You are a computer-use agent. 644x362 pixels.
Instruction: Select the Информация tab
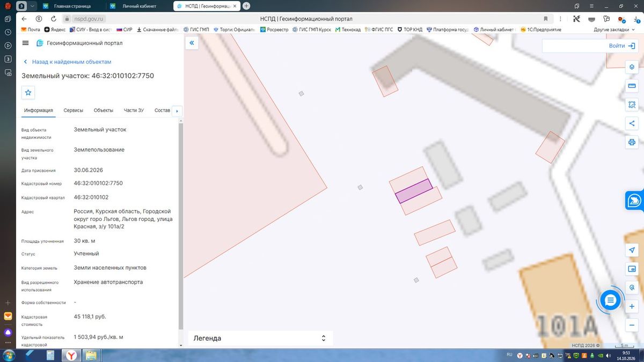[39, 110]
